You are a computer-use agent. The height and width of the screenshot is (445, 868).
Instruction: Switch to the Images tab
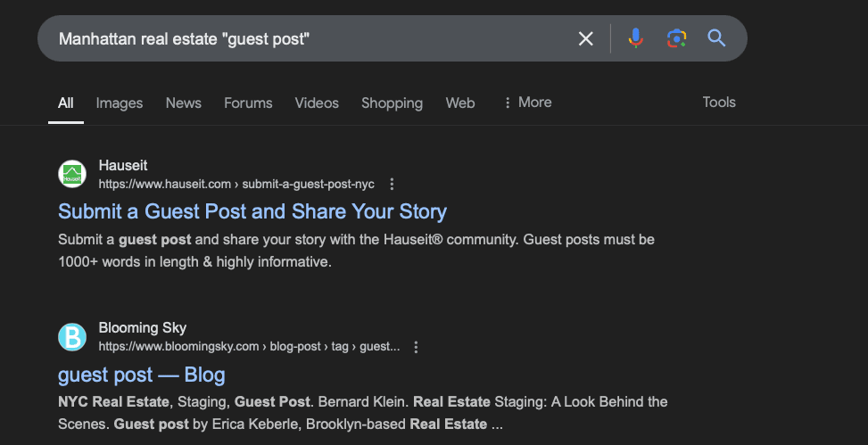[x=120, y=103]
